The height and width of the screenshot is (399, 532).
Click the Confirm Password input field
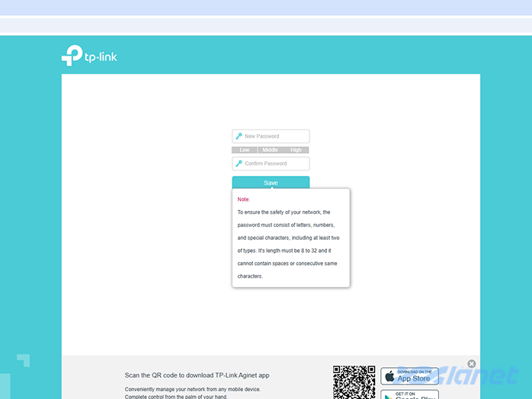(274, 164)
